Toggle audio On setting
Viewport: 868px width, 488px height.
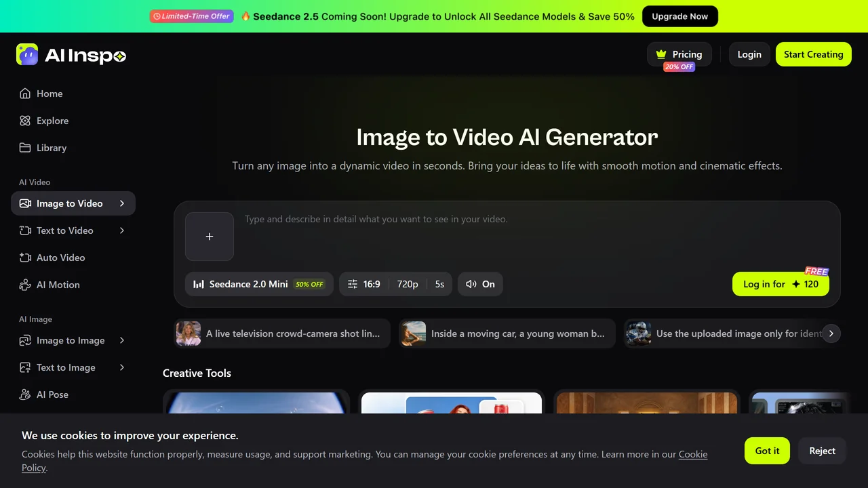(480, 284)
